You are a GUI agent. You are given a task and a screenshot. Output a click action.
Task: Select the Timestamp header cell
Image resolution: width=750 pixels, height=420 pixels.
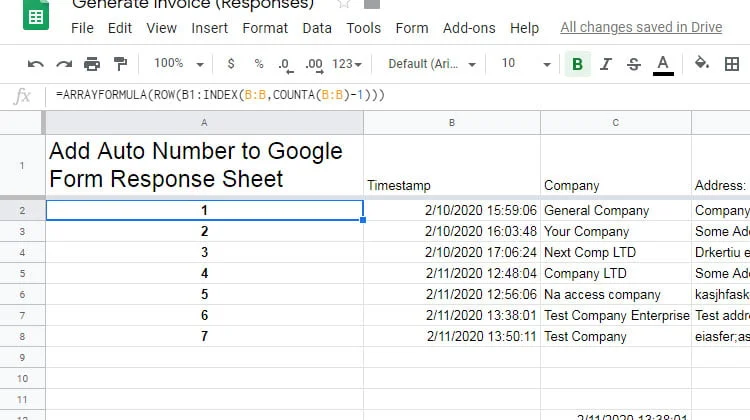[452, 166]
